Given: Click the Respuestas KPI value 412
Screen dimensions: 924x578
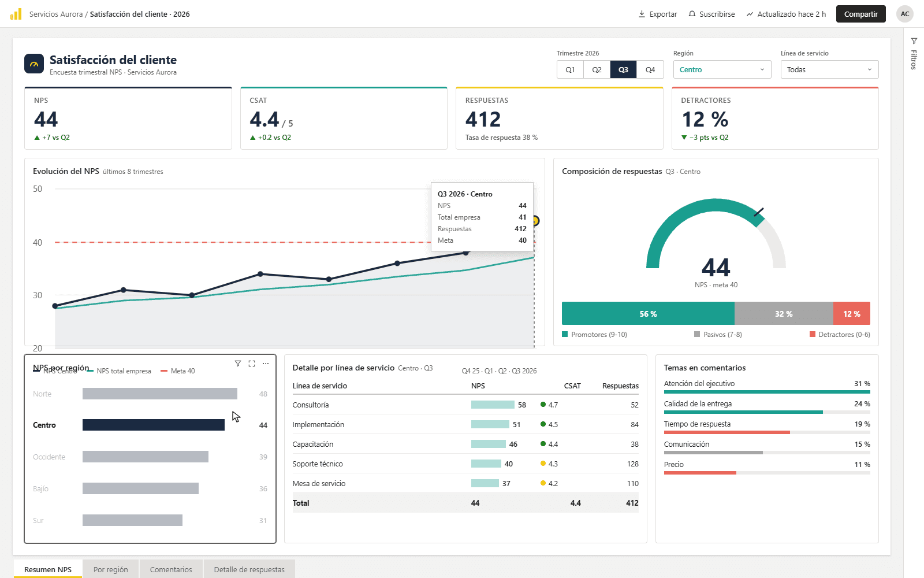Looking at the screenshot, I should [483, 119].
